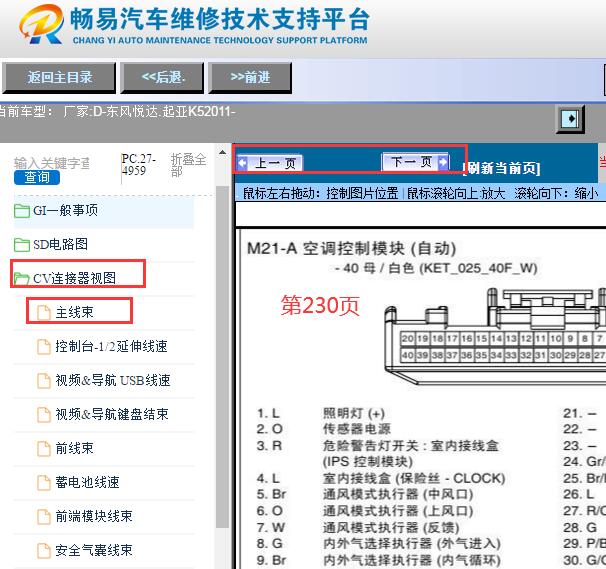Screen dimensions: 606x569
Task: Click the SD电路图 folder icon
Action: point(22,245)
